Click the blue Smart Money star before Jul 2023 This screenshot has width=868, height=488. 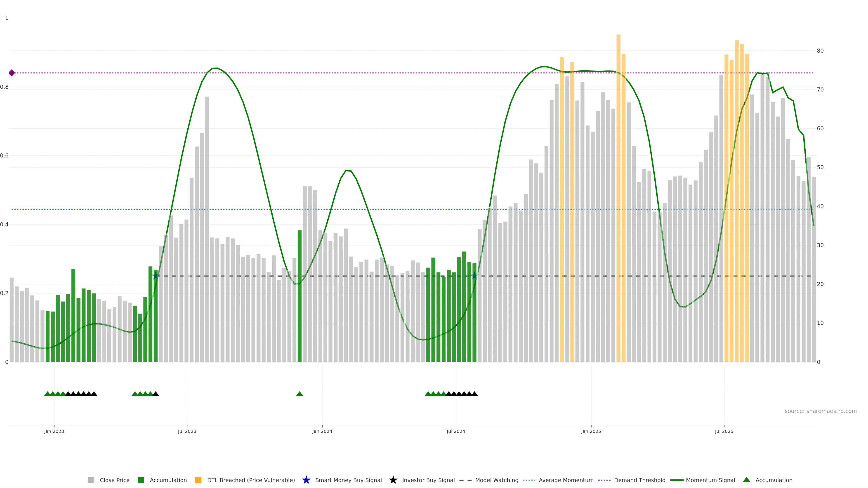[x=156, y=276]
